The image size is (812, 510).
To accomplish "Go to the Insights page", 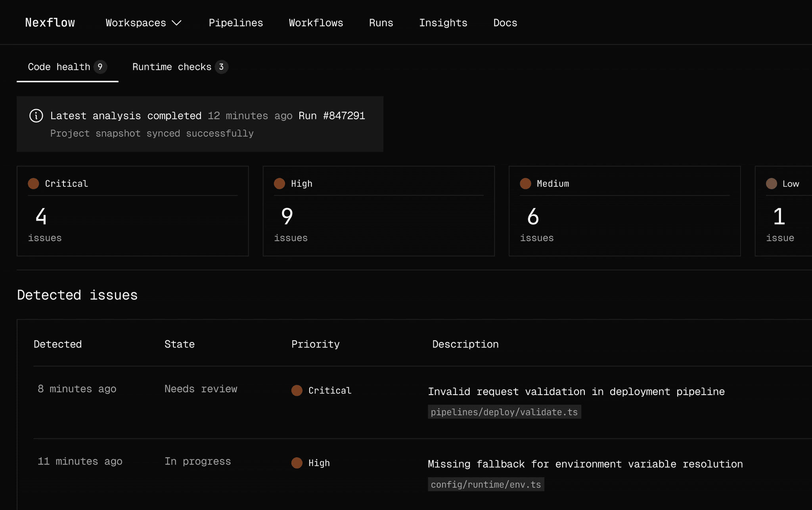I will tap(443, 23).
